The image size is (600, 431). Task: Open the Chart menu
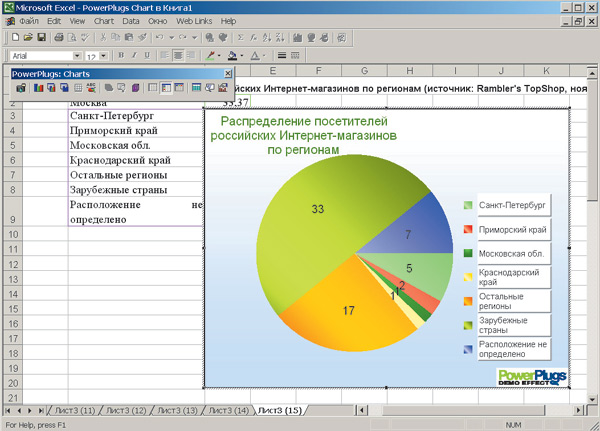pyautogui.click(x=103, y=20)
